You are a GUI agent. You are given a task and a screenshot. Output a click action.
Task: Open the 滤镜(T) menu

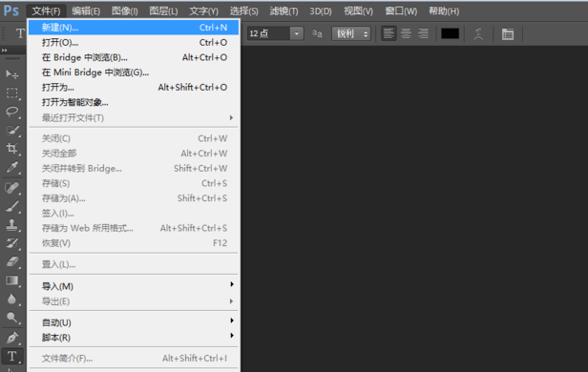[283, 11]
